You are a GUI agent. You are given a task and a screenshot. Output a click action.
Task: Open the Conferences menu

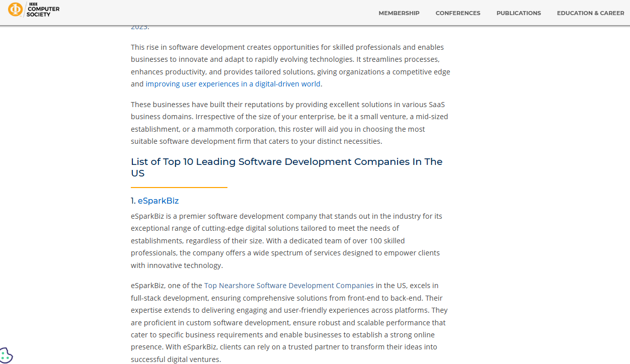click(x=457, y=13)
